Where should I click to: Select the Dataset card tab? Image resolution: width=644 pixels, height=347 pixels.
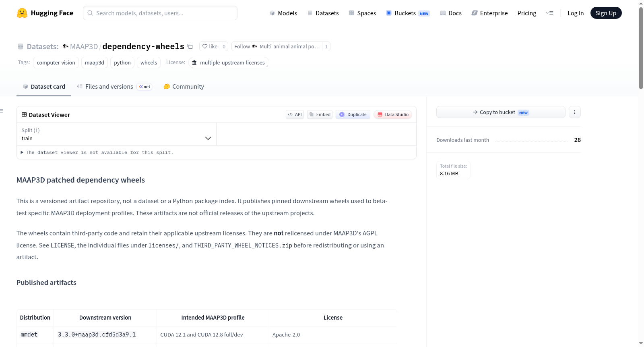click(x=44, y=87)
